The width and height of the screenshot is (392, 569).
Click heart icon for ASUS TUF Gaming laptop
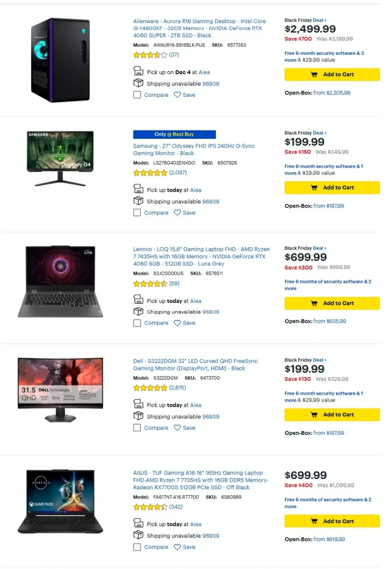tap(177, 547)
